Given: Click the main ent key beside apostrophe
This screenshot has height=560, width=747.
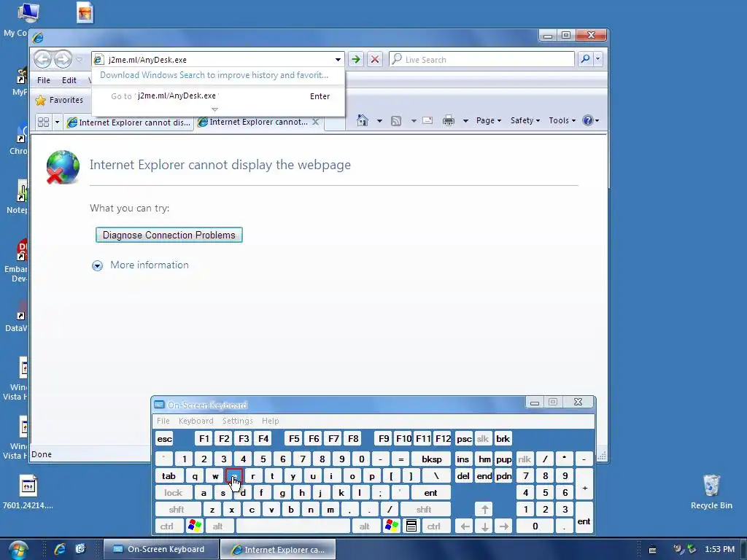Looking at the screenshot, I should [430, 493].
